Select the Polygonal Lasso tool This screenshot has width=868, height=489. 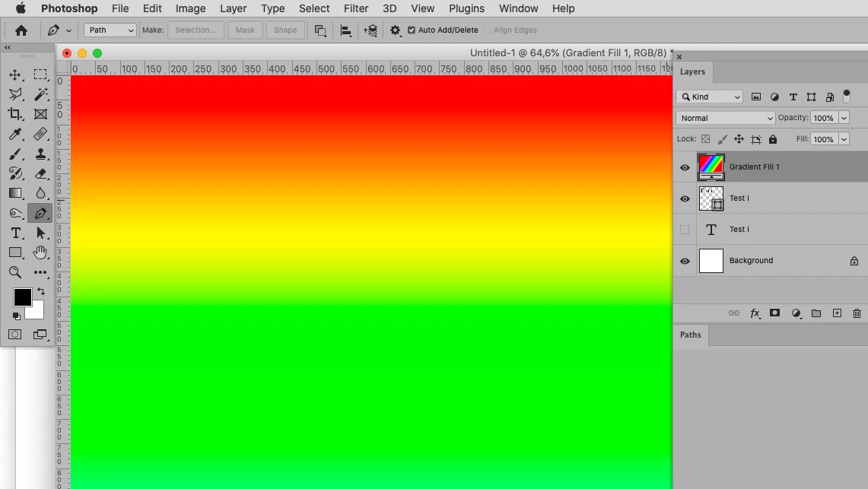click(x=15, y=94)
